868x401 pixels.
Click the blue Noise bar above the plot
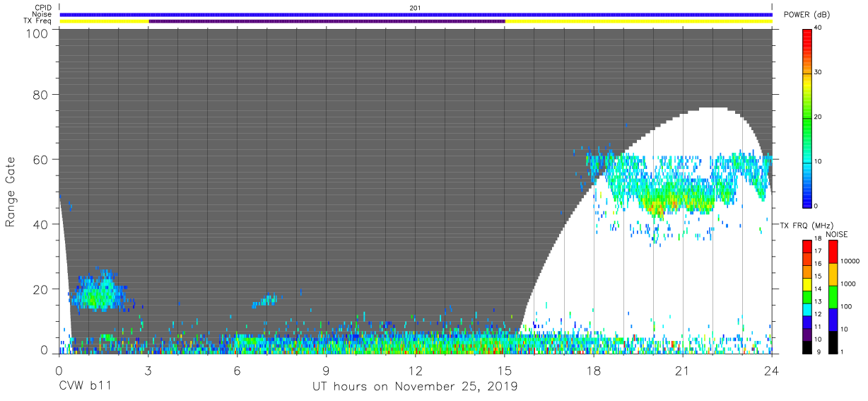(416, 14)
